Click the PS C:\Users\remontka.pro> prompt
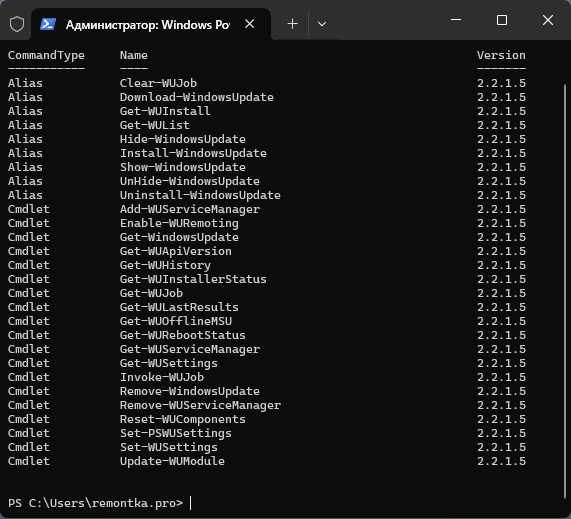The height and width of the screenshot is (519, 571). pos(95,503)
